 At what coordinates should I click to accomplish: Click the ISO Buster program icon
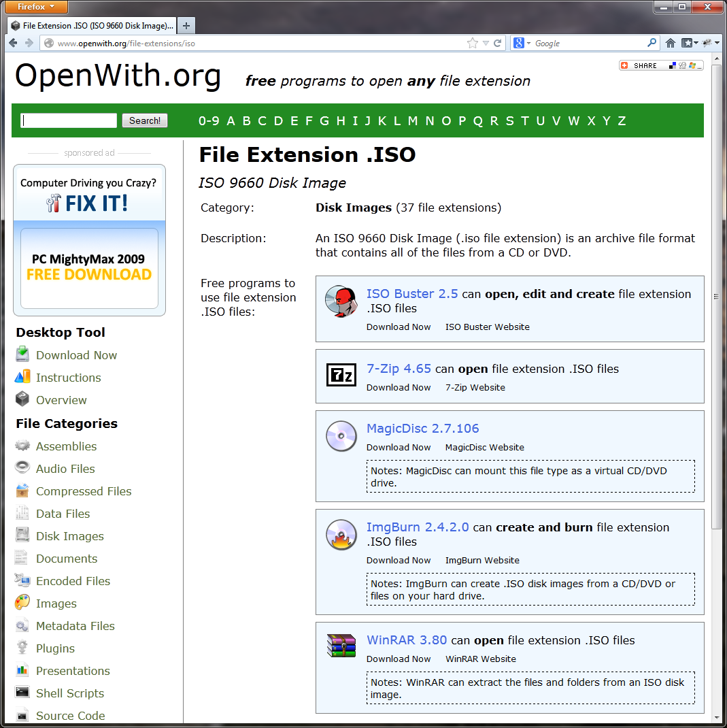coord(341,301)
